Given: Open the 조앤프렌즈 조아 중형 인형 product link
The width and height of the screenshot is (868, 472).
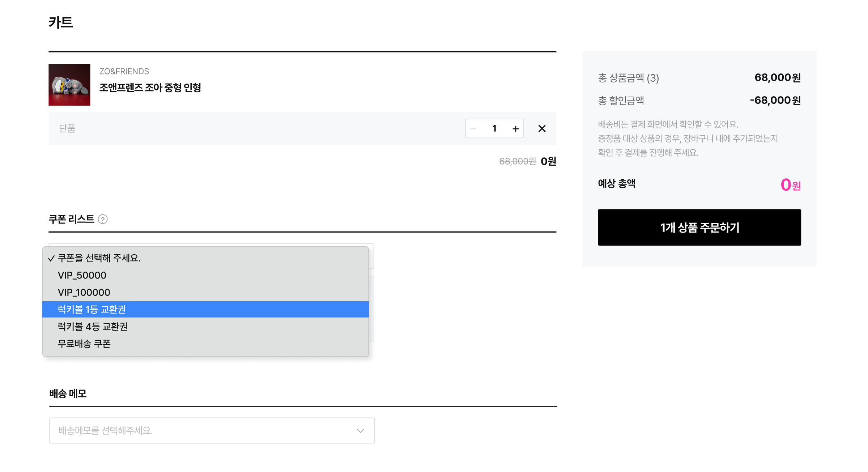Looking at the screenshot, I should coord(150,88).
